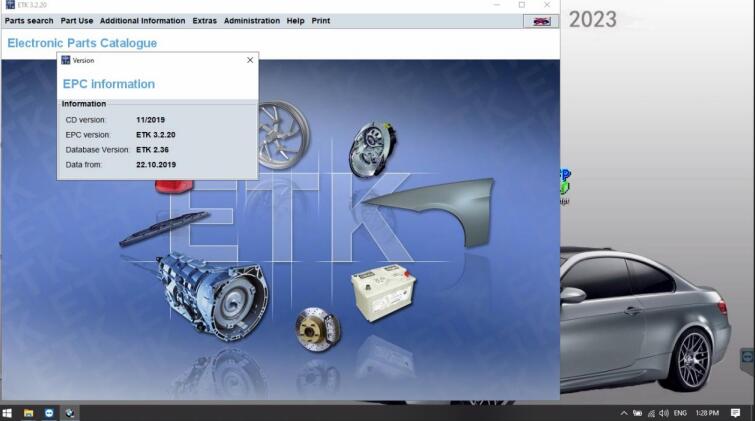This screenshot has width=755, height=421.
Task: Select EPC version value ETK 3.2.20
Action: [156, 135]
